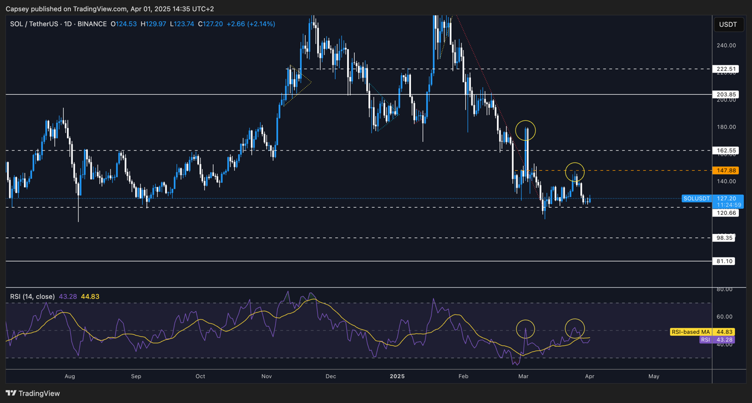Click the RSI-based MA 44.83 axis label
Image resolution: width=752 pixels, height=403 pixels.
tap(704, 332)
